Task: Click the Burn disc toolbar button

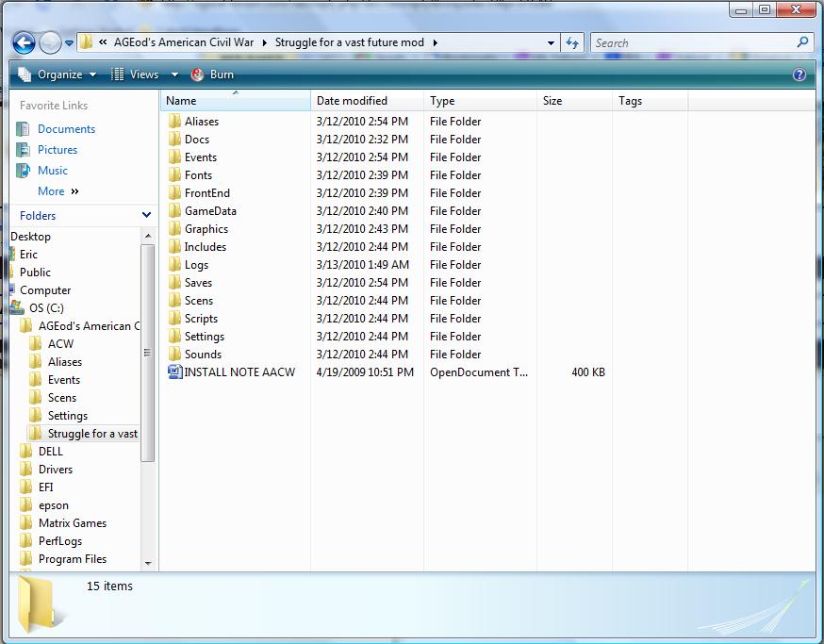Action: coord(212,74)
